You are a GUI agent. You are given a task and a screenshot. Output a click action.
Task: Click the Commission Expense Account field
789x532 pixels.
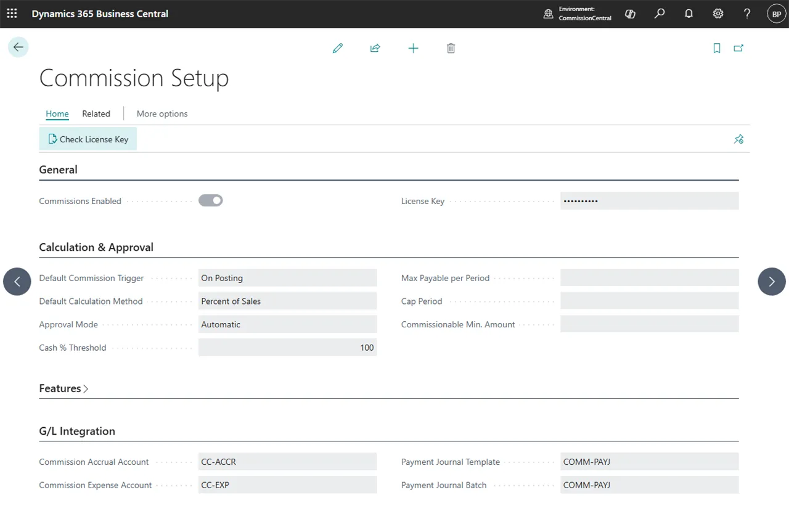pyautogui.click(x=287, y=485)
